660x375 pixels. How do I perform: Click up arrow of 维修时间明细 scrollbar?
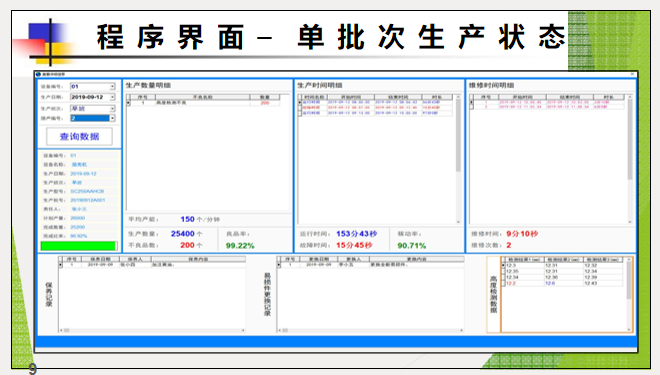[630, 97]
